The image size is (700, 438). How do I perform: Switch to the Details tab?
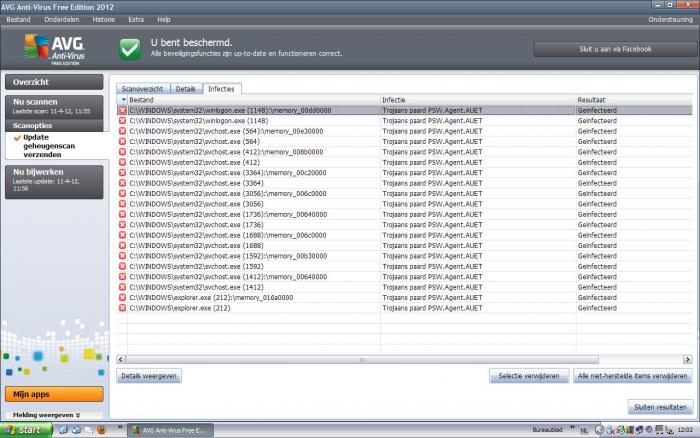186,89
